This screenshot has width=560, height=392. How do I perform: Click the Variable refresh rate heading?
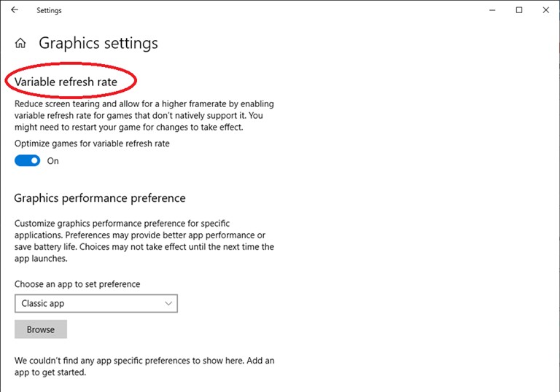[x=66, y=82]
